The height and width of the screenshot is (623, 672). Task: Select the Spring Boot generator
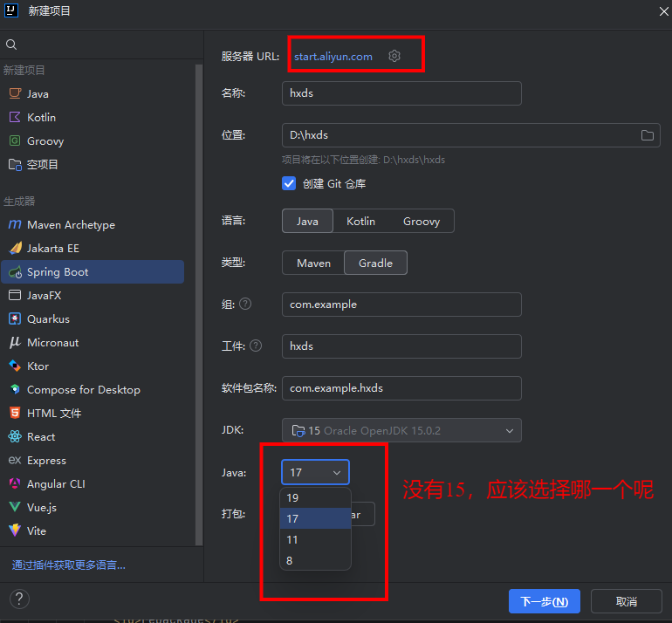point(93,271)
